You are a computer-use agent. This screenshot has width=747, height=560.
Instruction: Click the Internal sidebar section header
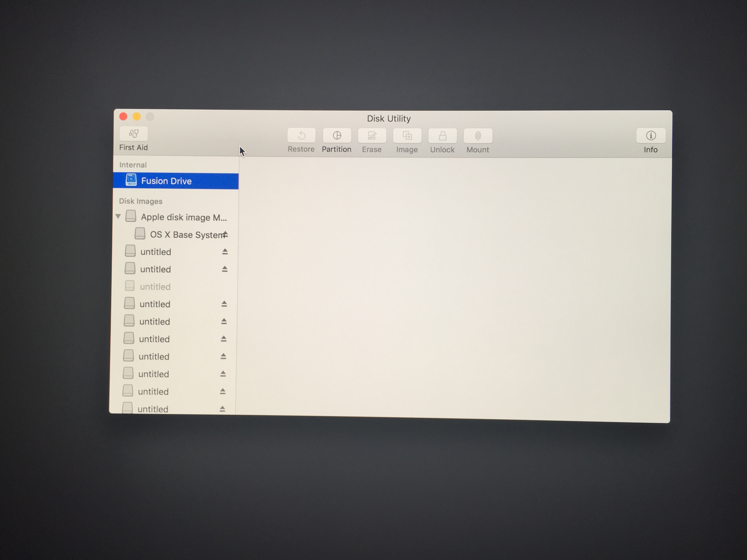133,165
